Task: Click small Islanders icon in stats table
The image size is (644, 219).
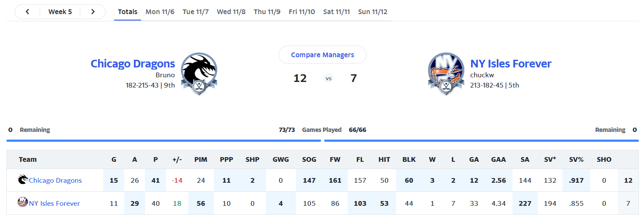Action: coord(23,203)
